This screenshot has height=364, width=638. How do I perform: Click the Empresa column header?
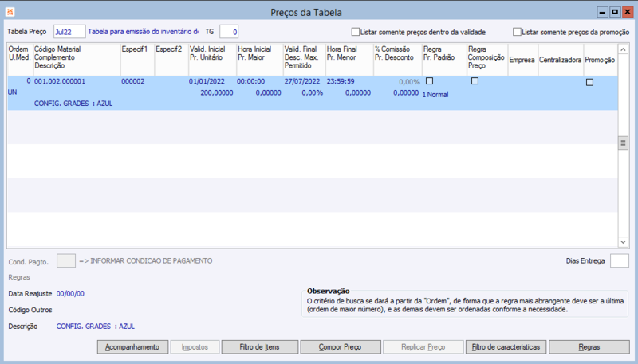click(522, 59)
